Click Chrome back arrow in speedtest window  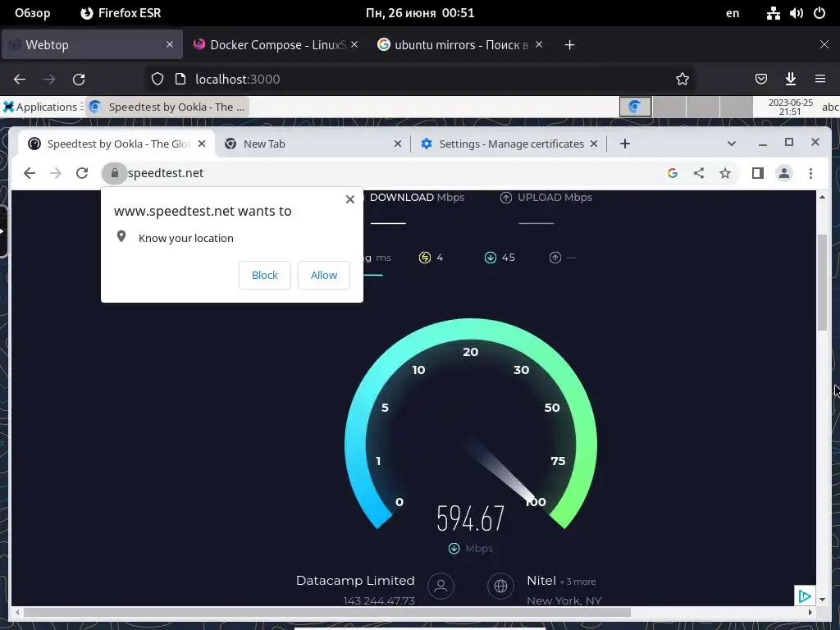click(30, 173)
